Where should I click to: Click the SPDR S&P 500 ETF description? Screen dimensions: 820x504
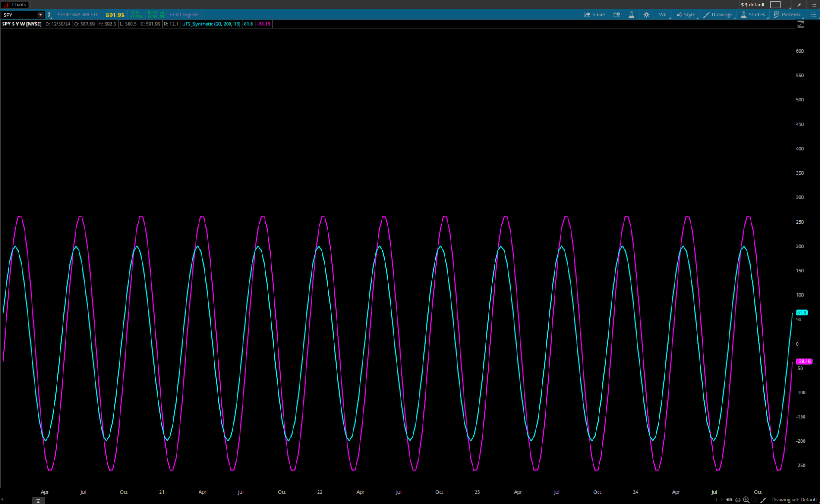point(78,15)
